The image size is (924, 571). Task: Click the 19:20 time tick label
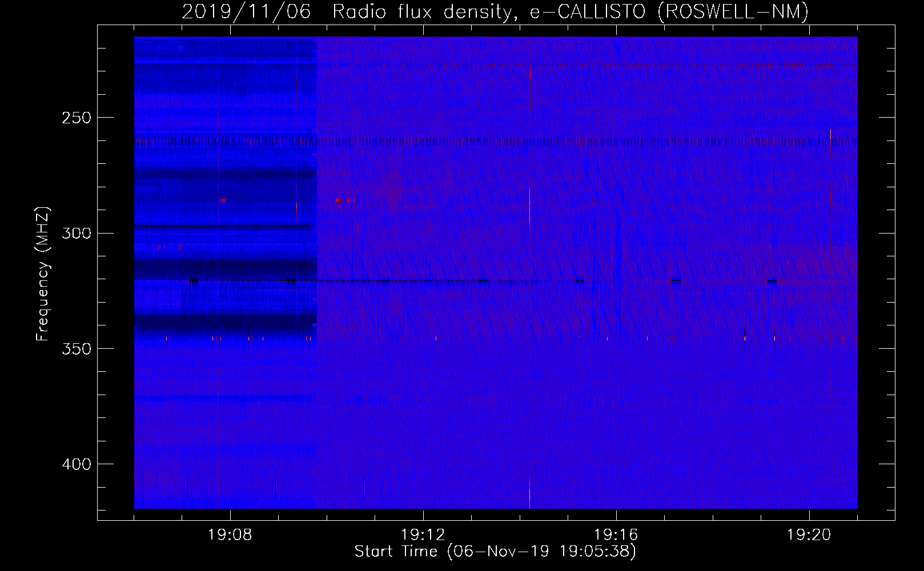coord(809,535)
